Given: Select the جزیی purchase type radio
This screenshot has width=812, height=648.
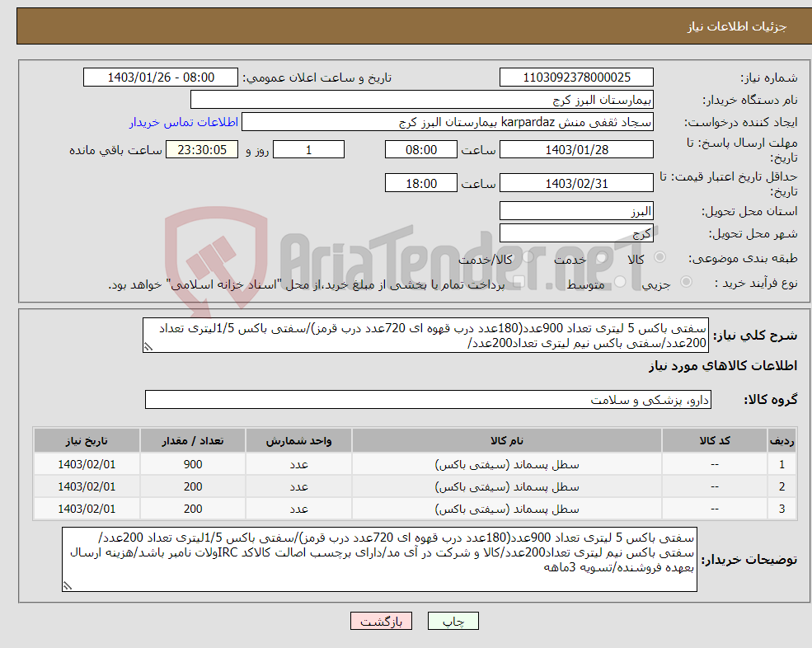Looking at the screenshot, I should 686,282.
